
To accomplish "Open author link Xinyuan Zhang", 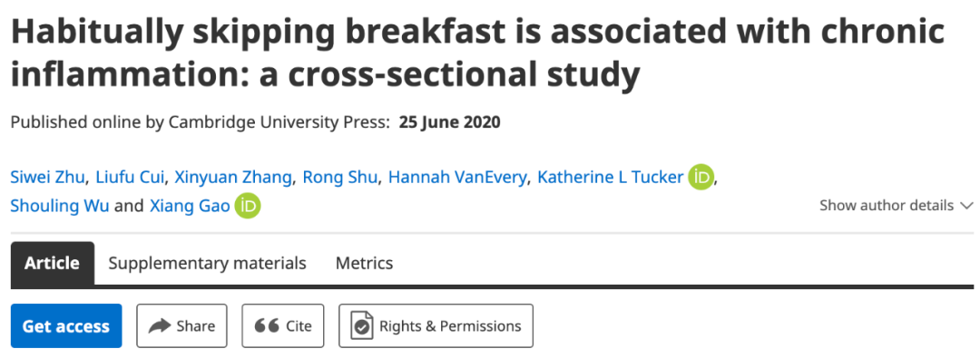I will [233, 178].
